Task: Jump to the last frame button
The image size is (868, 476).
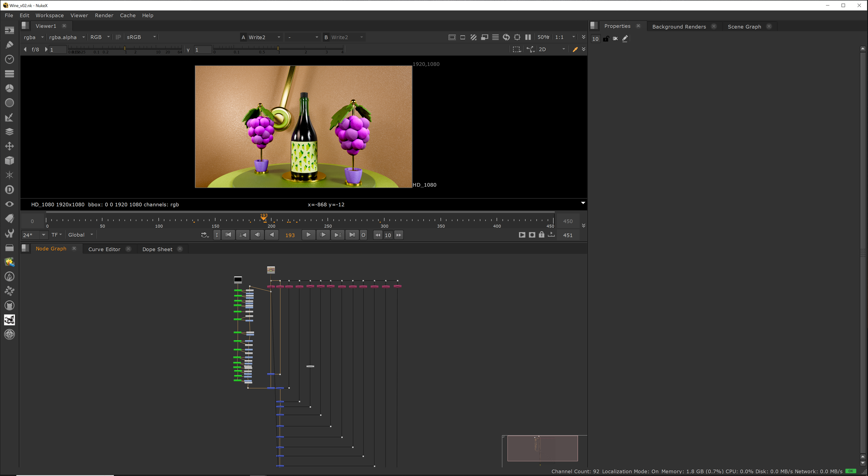Action: [x=352, y=235]
